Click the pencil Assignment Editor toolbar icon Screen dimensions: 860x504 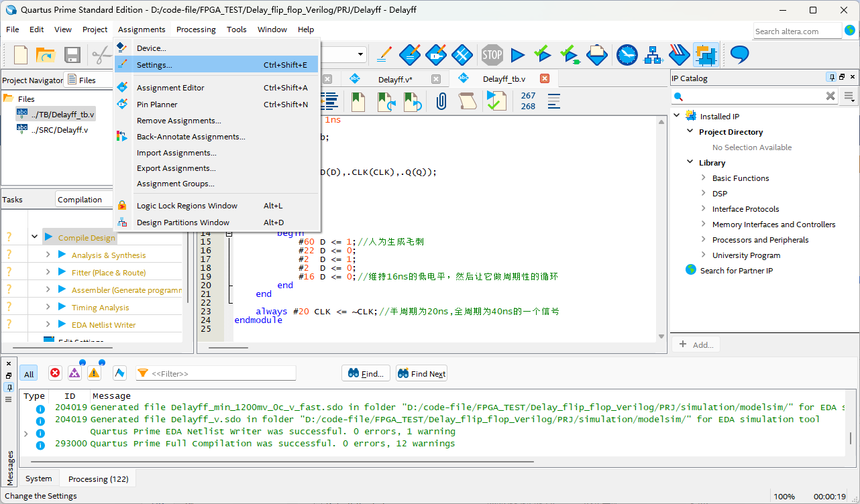[x=384, y=55]
